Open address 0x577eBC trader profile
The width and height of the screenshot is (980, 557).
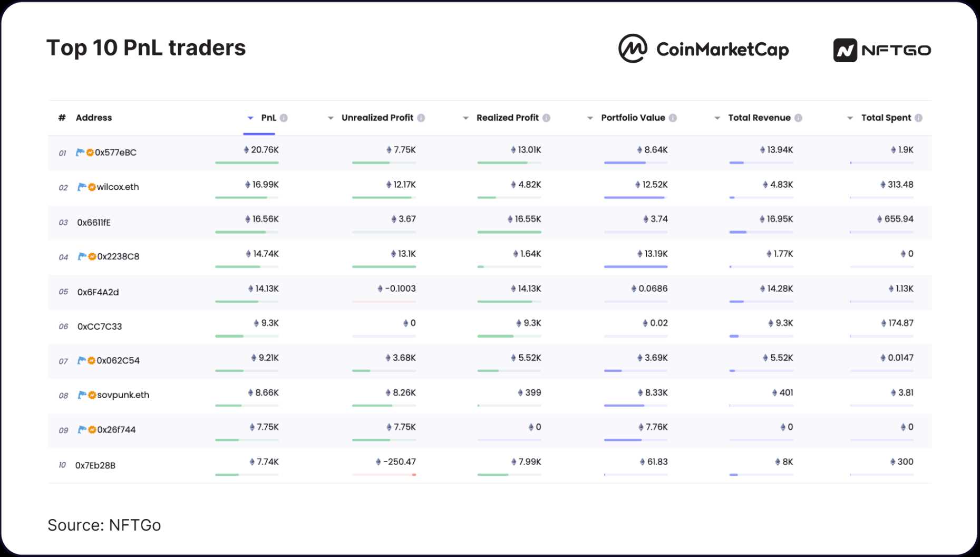pyautogui.click(x=115, y=152)
